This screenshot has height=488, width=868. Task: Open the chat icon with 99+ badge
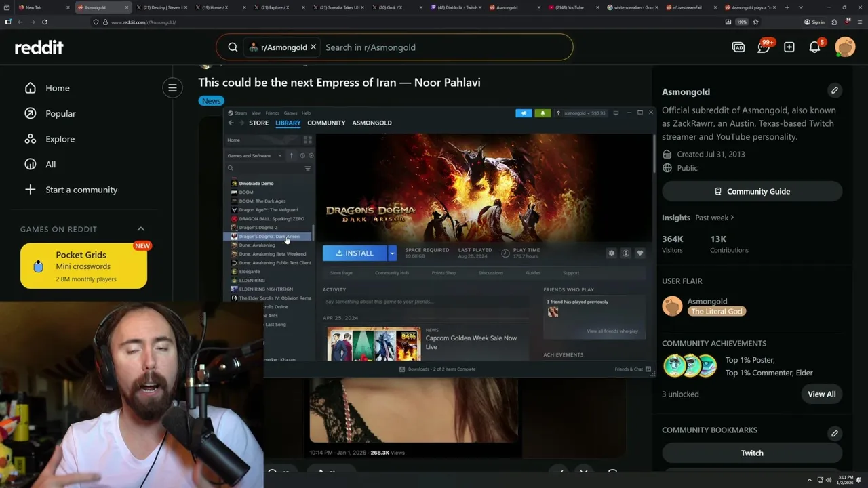point(764,47)
